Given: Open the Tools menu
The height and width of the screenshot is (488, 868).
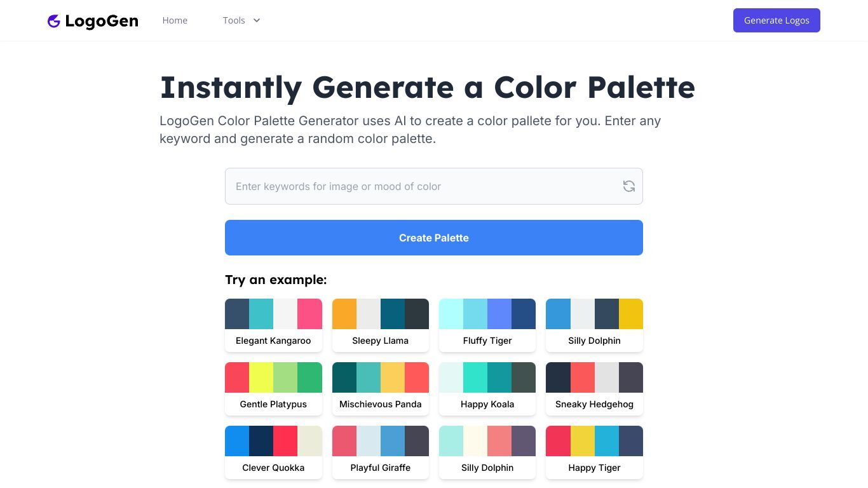Looking at the screenshot, I should tap(241, 20).
